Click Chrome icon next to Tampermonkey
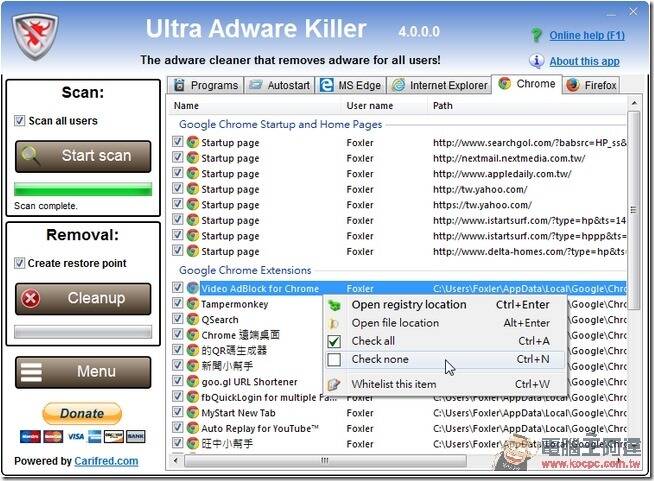This screenshot has width=654, height=481. point(192,304)
